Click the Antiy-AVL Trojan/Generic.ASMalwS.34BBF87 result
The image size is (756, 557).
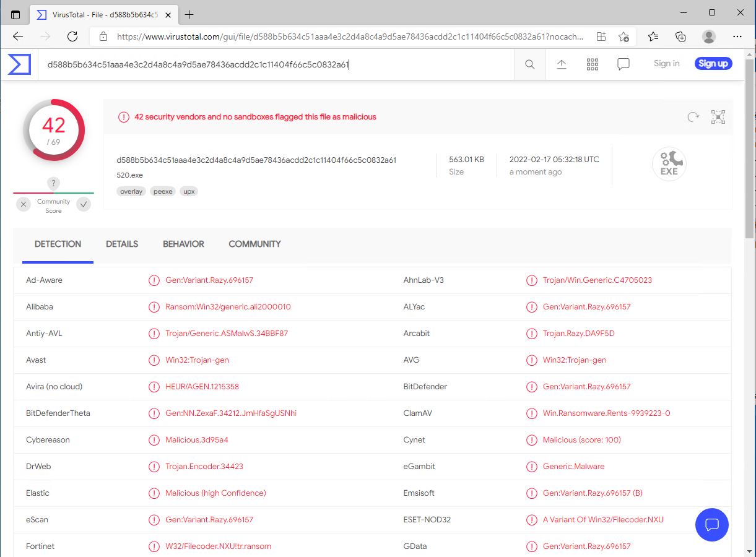[x=227, y=334]
